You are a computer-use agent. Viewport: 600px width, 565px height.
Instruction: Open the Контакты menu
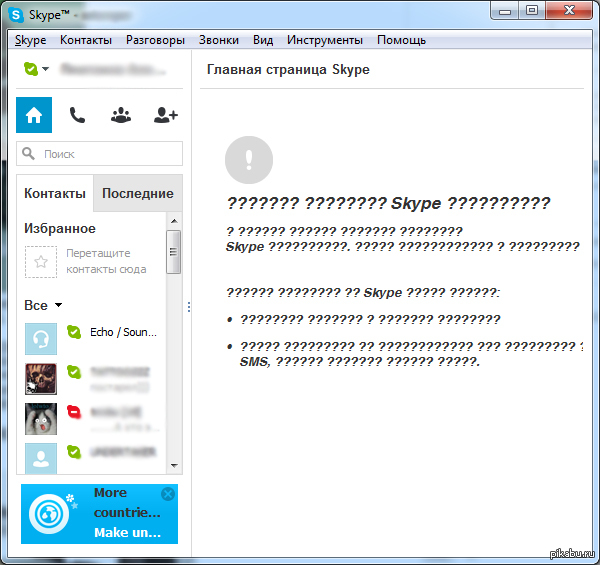coord(86,40)
